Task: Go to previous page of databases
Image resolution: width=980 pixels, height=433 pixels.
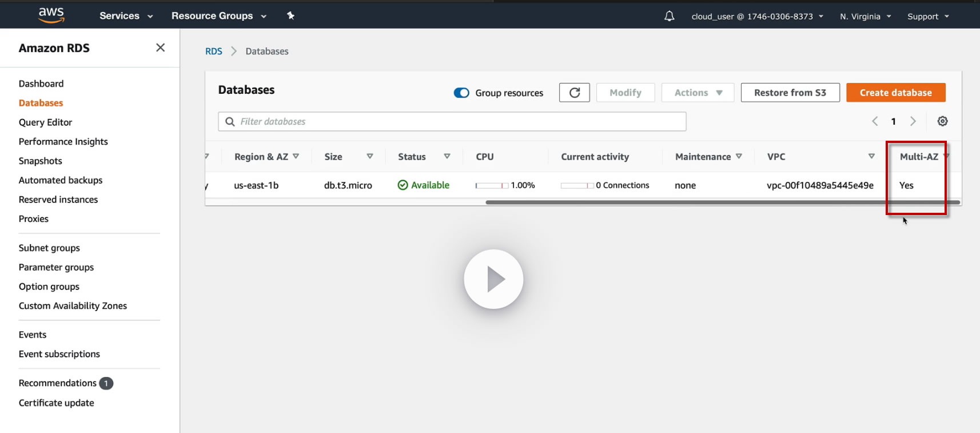Action: [875, 121]
